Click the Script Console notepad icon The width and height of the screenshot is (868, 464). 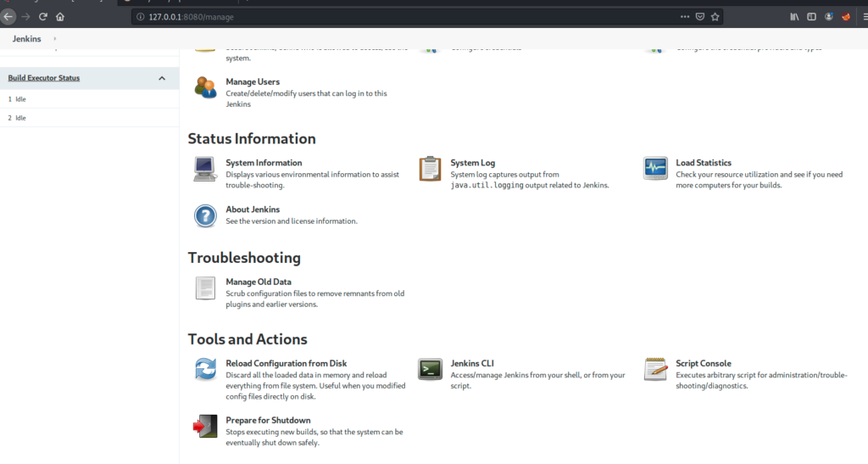click(655, 369)
